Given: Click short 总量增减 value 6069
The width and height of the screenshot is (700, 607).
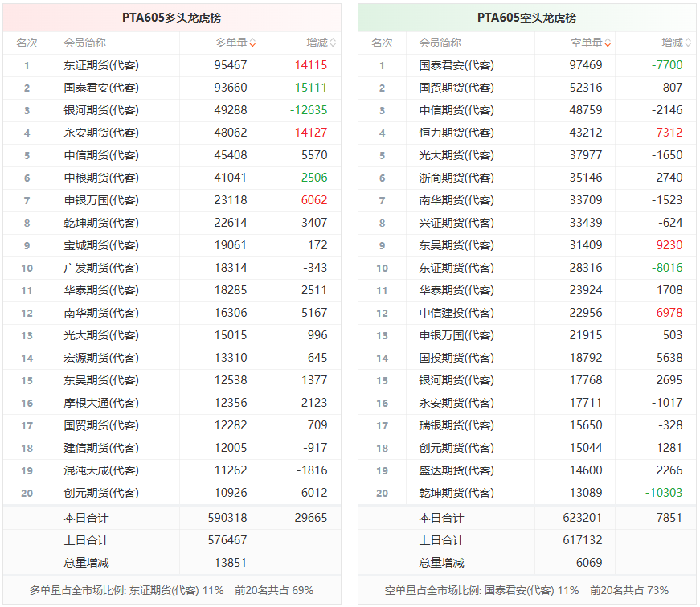Looking at the screenshot, I should (589, 563).
